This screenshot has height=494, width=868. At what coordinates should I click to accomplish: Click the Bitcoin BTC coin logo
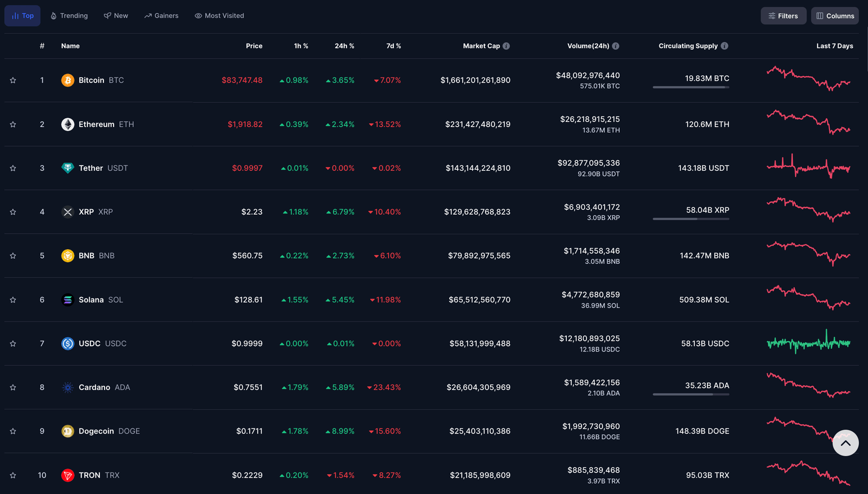(x=68, y=80)
